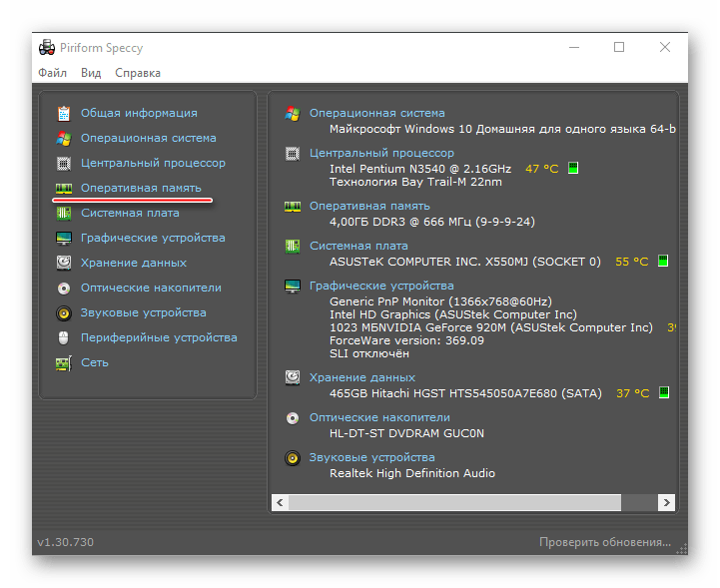
Task: Click HL-DT-ST DVDRAM GUC0N text
Action: 406,434
